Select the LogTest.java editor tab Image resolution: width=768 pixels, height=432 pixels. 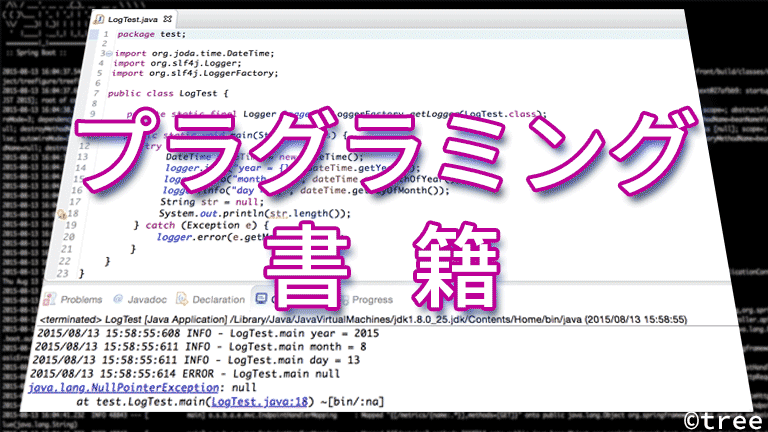(132, 20)
